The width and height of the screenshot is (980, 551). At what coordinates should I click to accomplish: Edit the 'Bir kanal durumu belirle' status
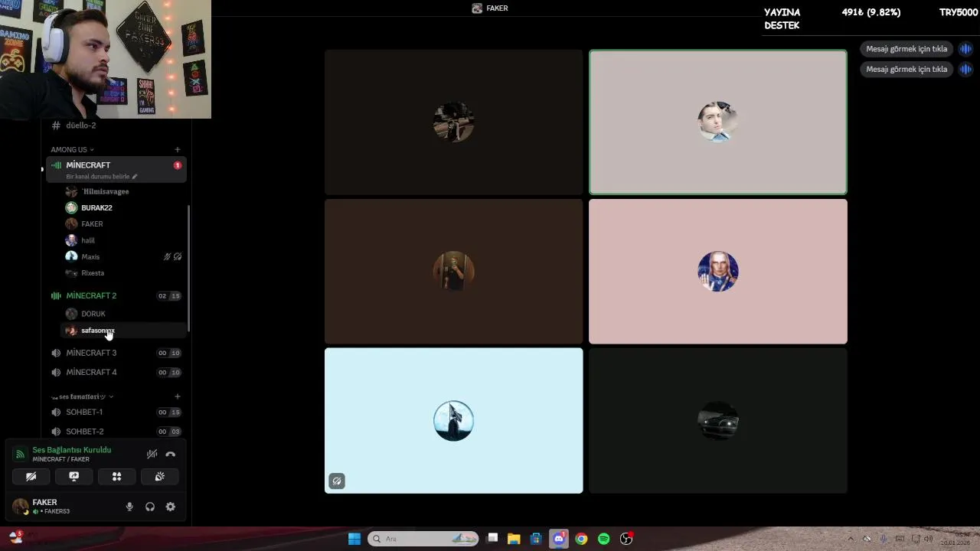click(102, 177)
